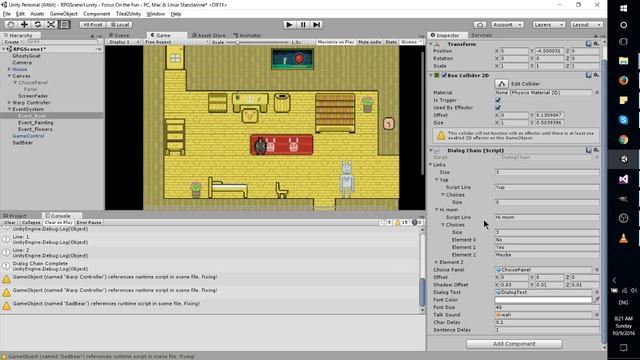Click the Step frame button
Screen dimensions: 640x360
(x=316, y=24)
